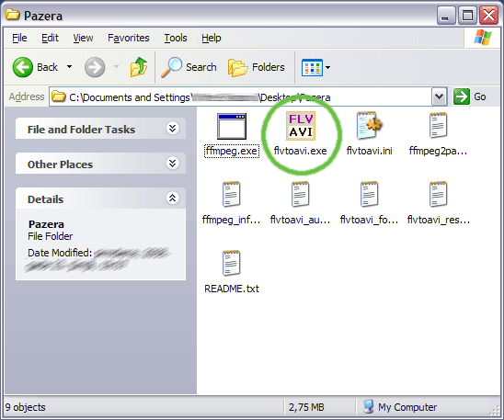Expand the Other Places panel
Image resolution: width=504 pixels, height=420 pixels.
pyautogui.click(x=172, y=164)
